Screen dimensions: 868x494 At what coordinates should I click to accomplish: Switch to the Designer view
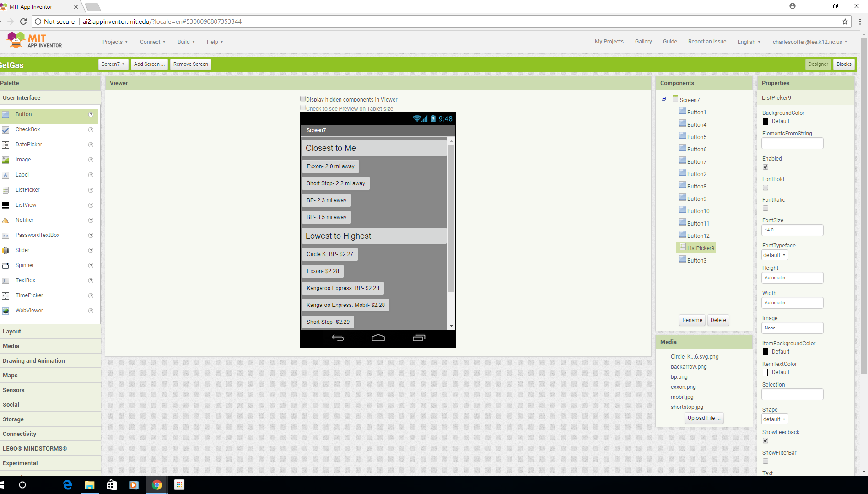(x=818, y=64)
